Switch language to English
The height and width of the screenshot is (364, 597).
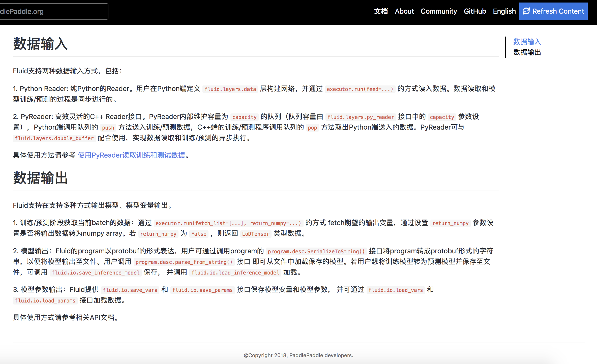click(504, 11)
